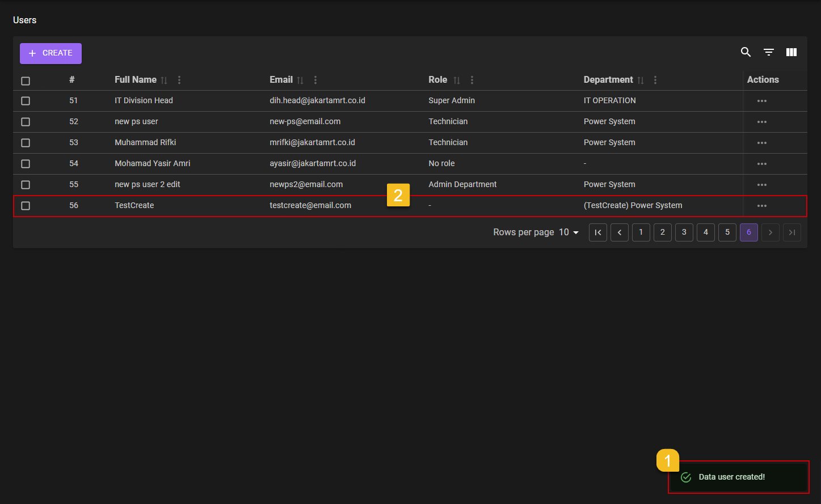
Task: Open Department column three-dot menu
Action: (655, 80)
